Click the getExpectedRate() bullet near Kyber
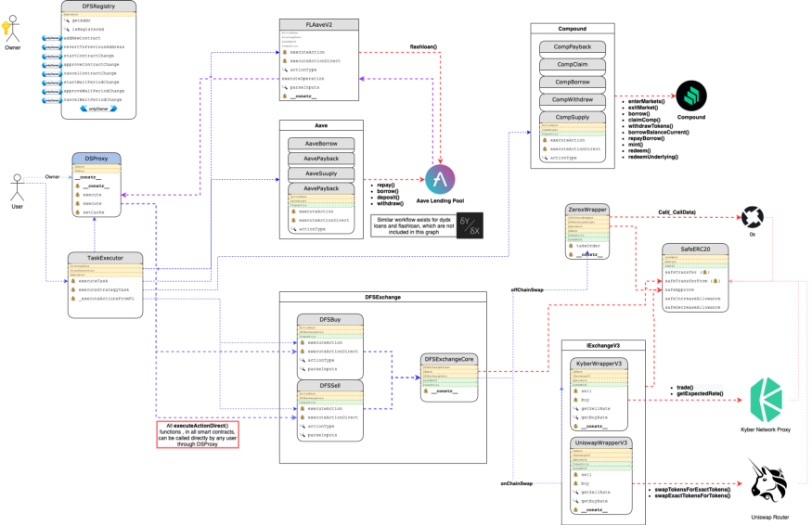The height and width of the screenshot is (525, 812). [x=700, y=393]
